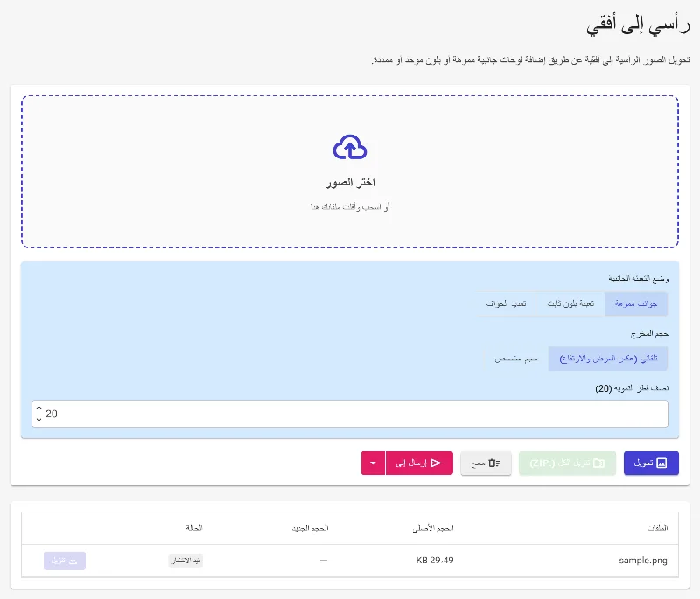Click the مسح clear button

(x=486, y=463)
